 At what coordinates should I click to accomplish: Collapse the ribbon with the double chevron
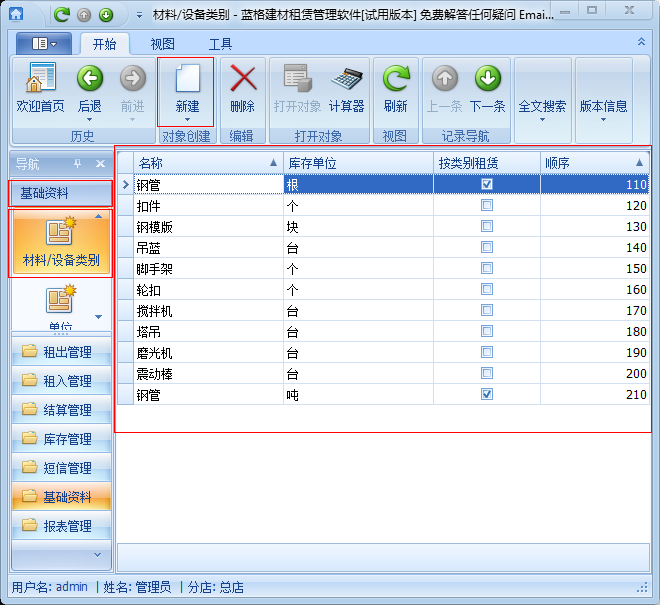pos(641,41)
